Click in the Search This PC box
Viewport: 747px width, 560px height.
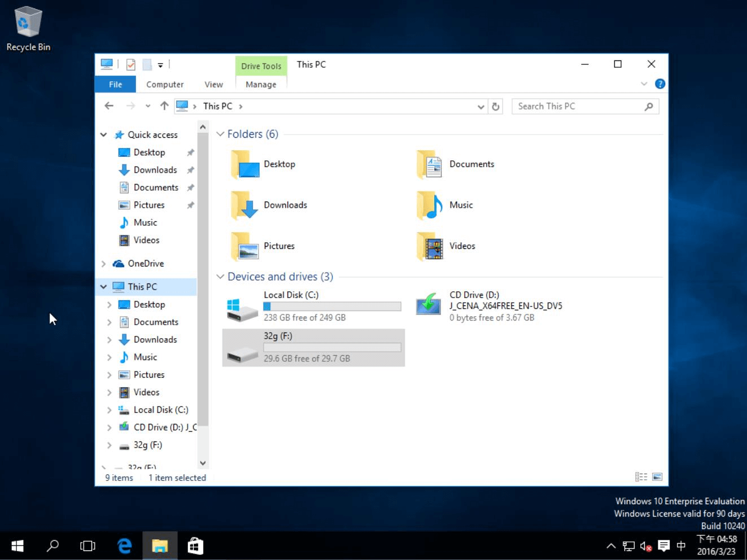click(579, 106)
